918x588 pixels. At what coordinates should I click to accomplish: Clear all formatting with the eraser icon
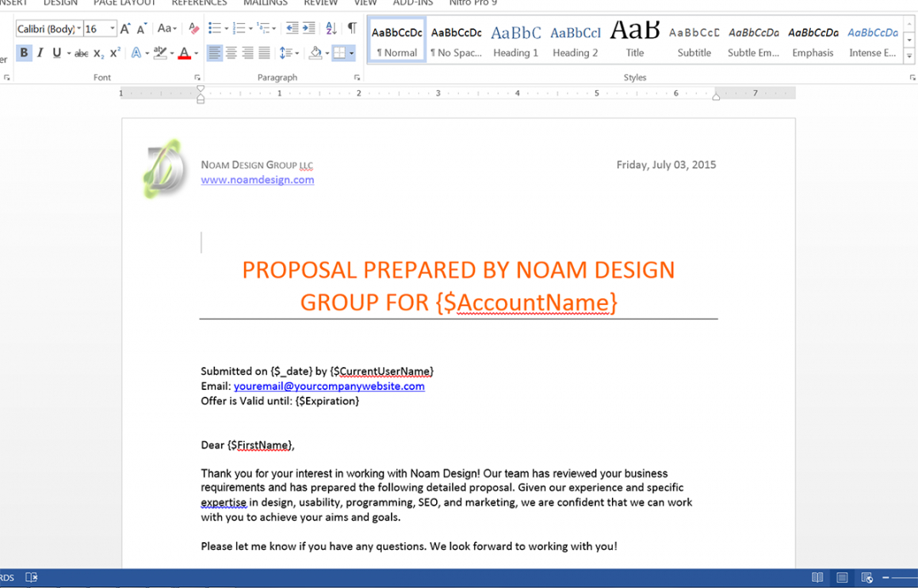point(194,29)
